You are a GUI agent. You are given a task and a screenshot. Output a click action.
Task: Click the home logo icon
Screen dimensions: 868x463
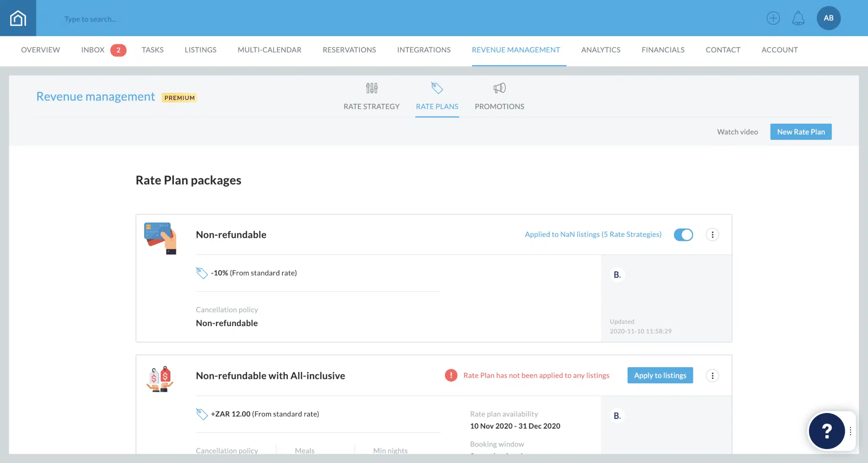[x=18, y=18]
